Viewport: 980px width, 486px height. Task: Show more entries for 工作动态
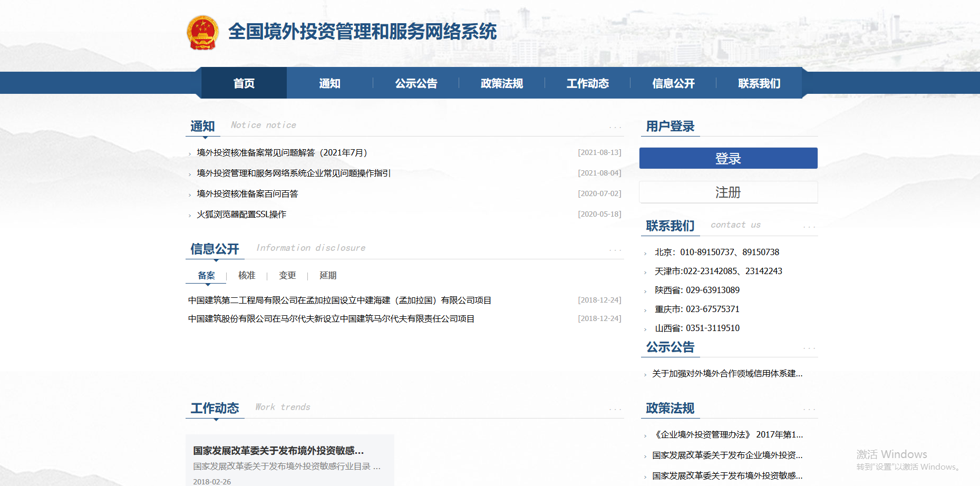[x=615, y=409]
